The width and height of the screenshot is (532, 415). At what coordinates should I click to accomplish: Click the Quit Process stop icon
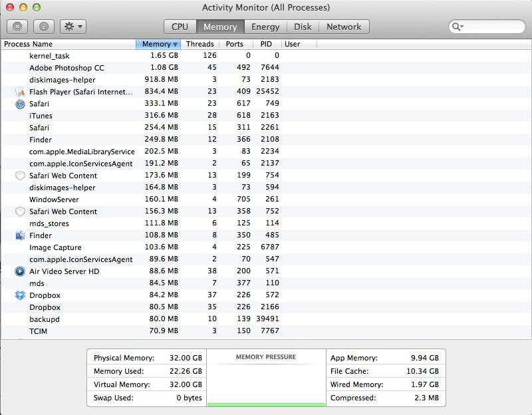point(17,27)
